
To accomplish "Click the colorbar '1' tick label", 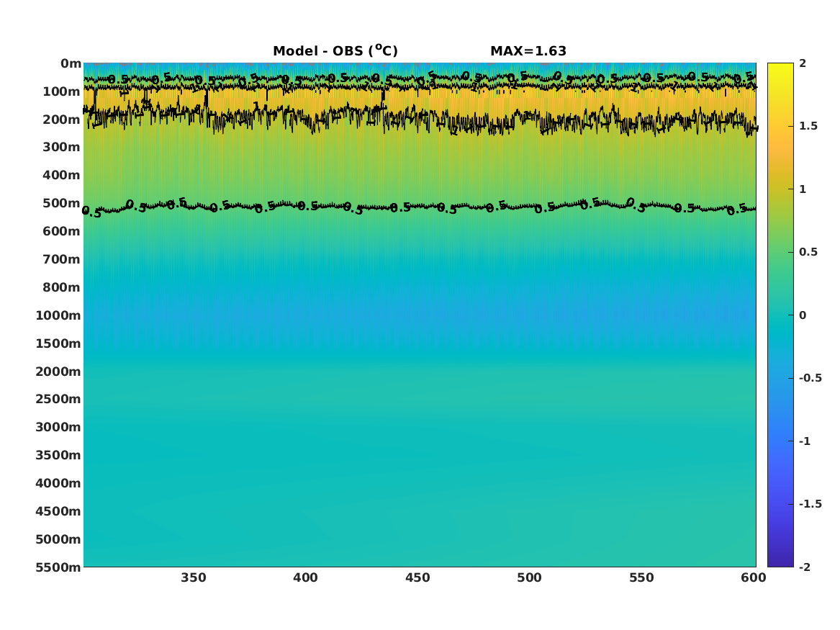I will [x=803, y=189].
